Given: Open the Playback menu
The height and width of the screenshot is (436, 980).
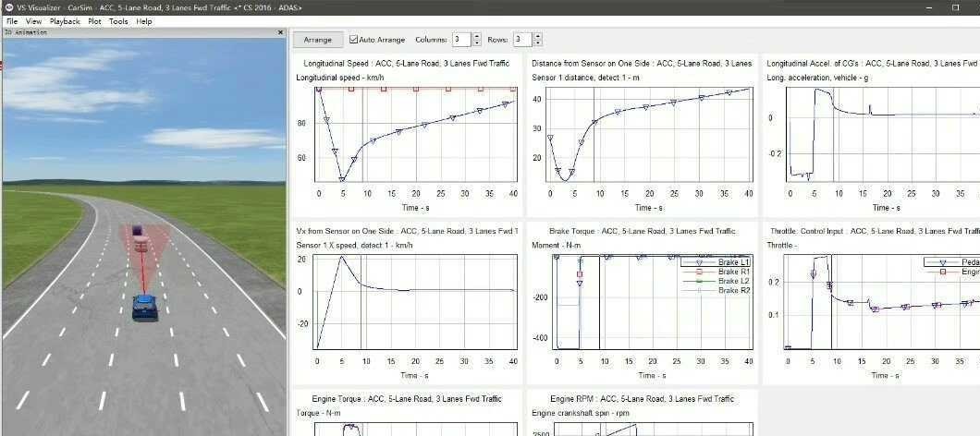Looking at the screenshot, I should (x=65, y=21).
